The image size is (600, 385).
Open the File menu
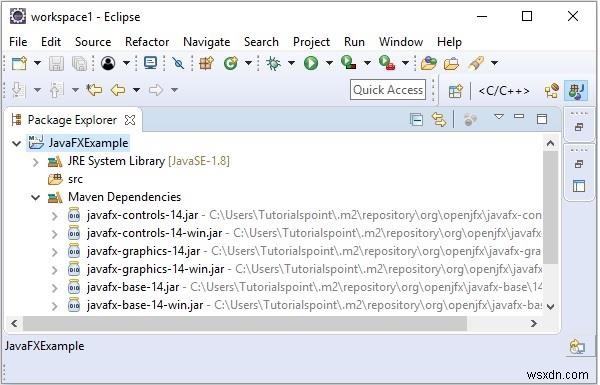(18, 42)
